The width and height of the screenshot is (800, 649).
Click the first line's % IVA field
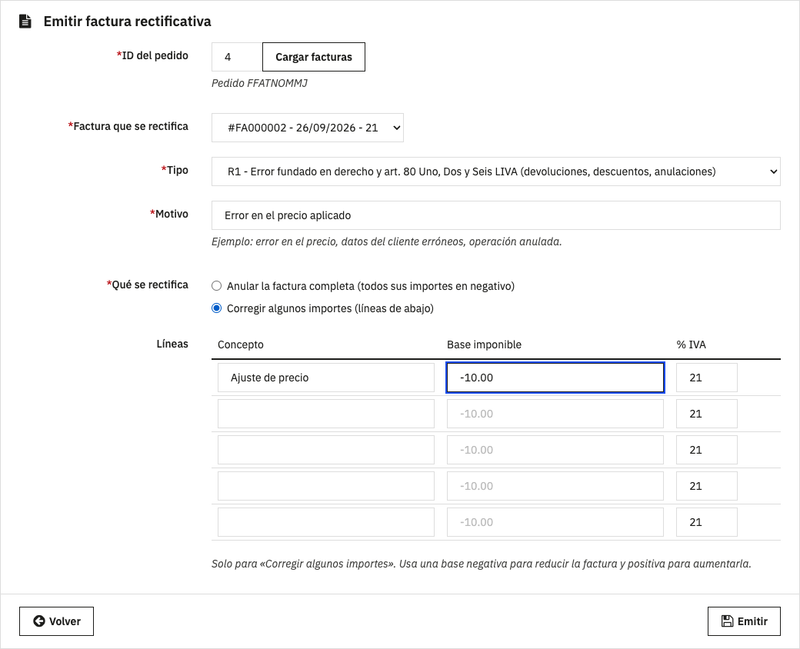tap(707, 378)
